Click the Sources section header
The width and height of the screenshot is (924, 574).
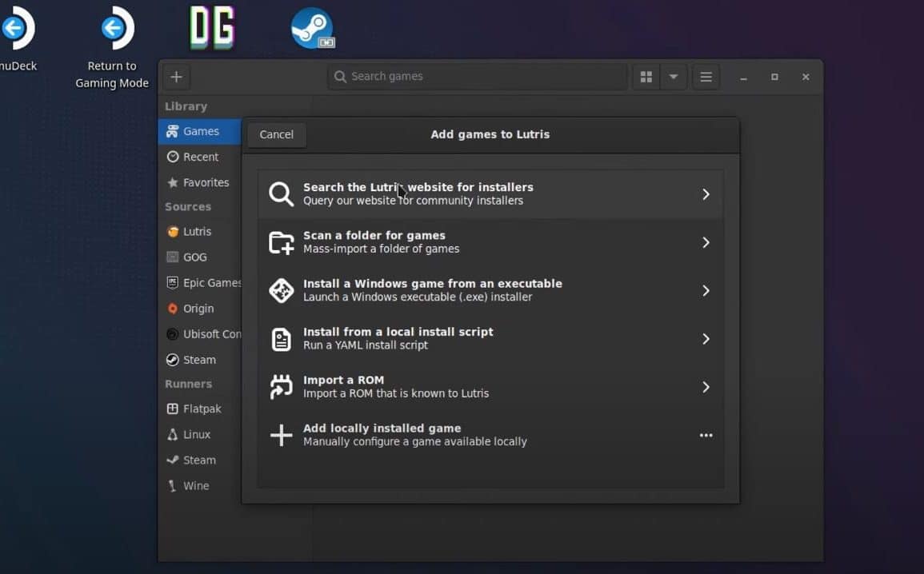pyautogui.click(x=188, y=206)
